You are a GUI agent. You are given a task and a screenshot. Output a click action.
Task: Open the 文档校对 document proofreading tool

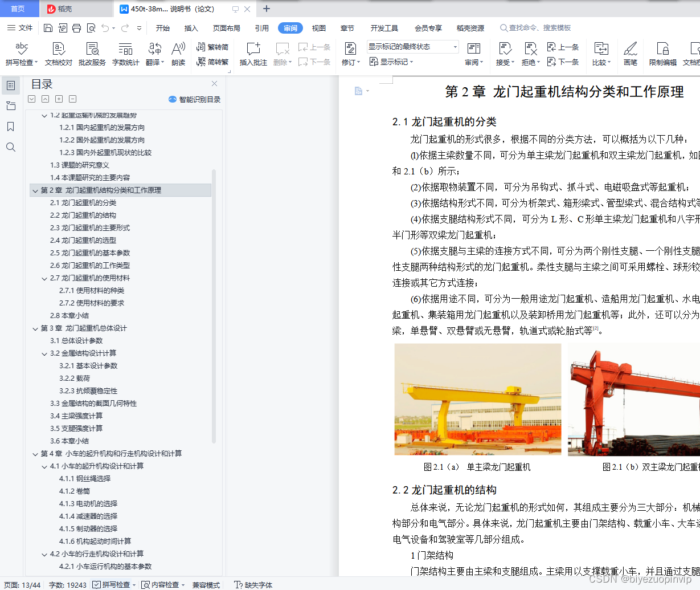pyautogui.click(x=59, y=54)
